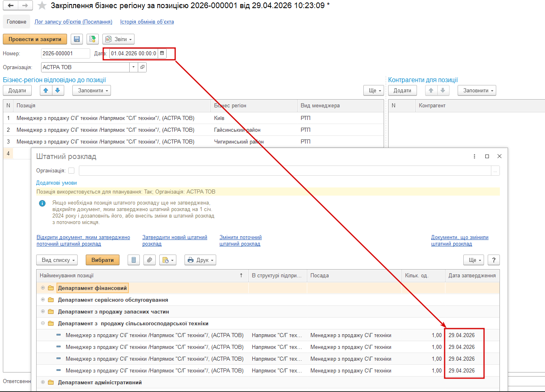545x392 pixels.
Task: Open the Штатний розклад kebab menu
Action: coord(474,156)
